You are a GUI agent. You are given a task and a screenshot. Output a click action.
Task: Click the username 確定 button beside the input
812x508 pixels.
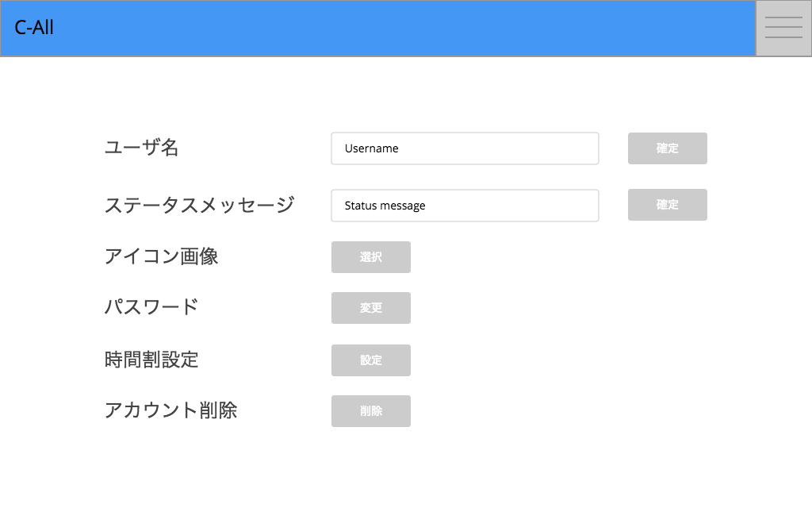[667, 148]
